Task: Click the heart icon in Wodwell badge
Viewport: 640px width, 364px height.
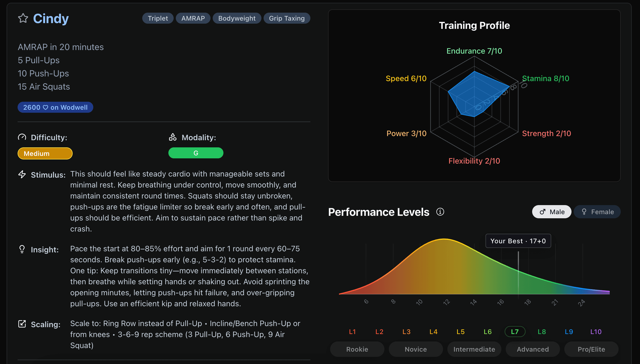Action: [x=46, y=107]
